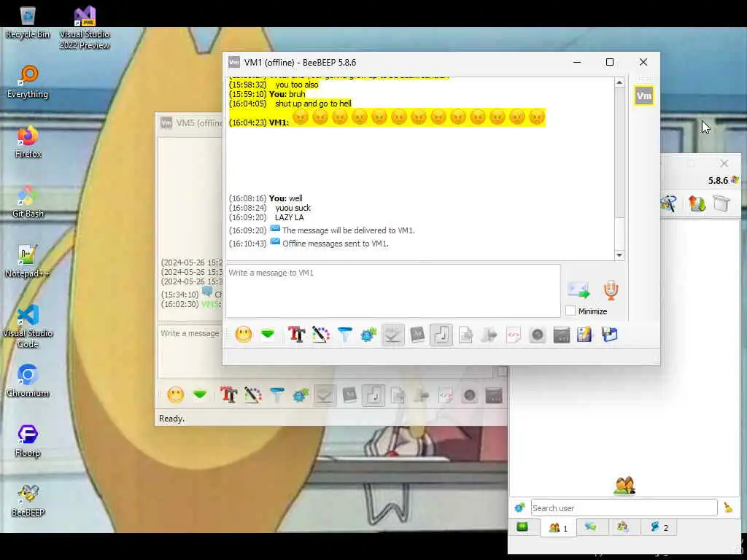Open the tools icon in main BeeBEEP window
Viewport: 747px width, 560px height.
coord(668,203)
